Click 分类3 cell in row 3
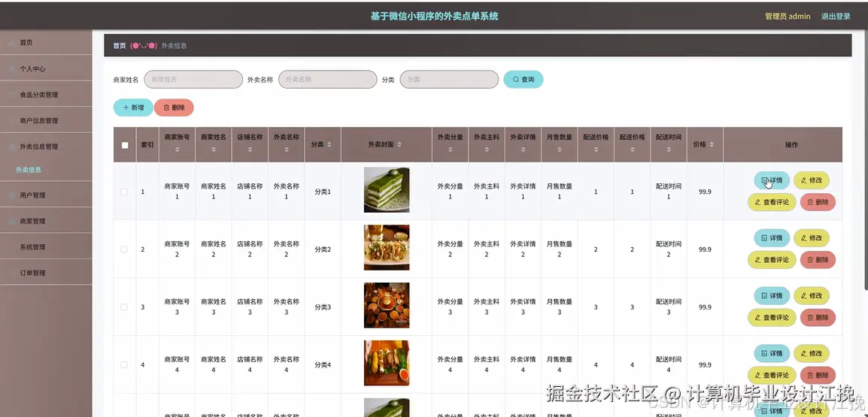This screenshot has width=868, height=417. coord(323,307)
